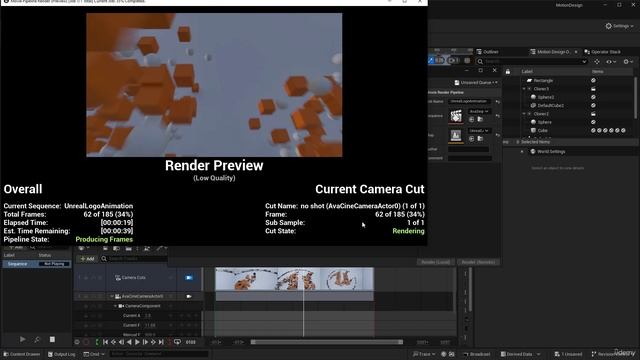Open the Trace dropdown in status bar
Screen dimensions: 640x360
pos(424,354)
